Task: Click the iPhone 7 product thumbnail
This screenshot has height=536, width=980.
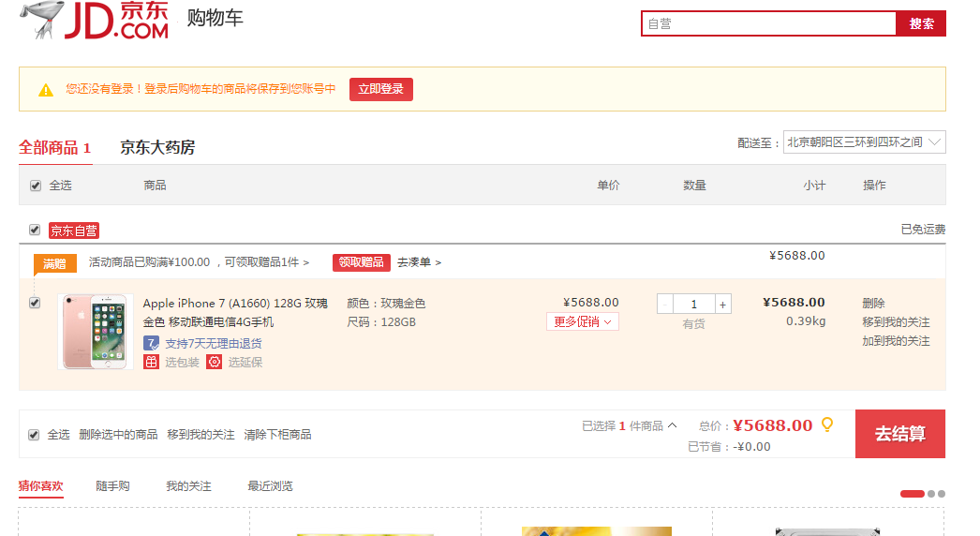Action: tap(96, 332)
